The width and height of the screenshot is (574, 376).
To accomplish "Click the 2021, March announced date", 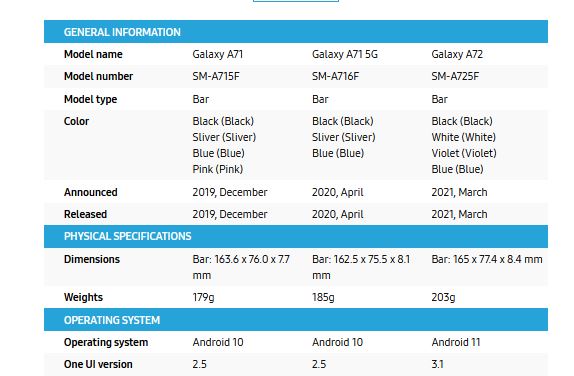I will 459,192.
